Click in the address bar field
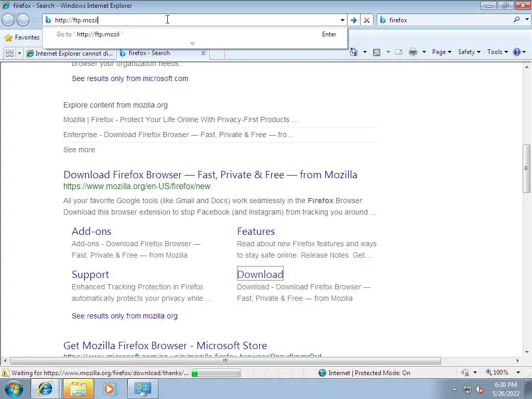Viewport: 532px width, 399px height. (x=195, y=20)
